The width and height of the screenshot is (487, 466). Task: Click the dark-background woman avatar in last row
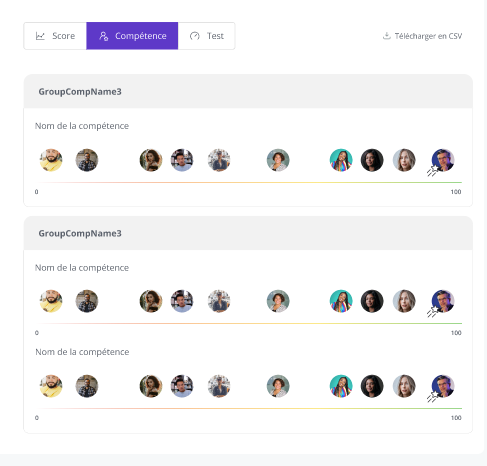[372, 386]
